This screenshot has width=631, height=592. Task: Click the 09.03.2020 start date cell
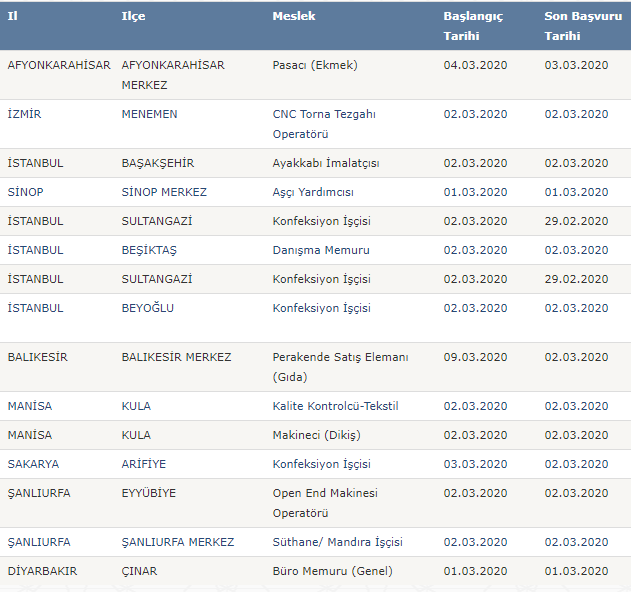pyautogui.click(x=473, y=357)
